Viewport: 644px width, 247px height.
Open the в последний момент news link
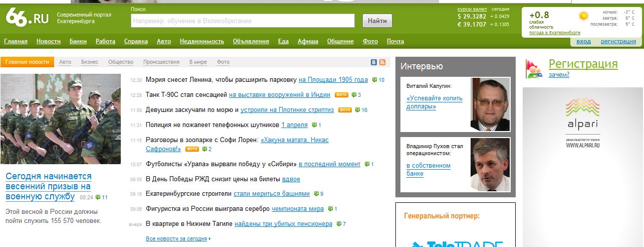(x=330, y=164)
